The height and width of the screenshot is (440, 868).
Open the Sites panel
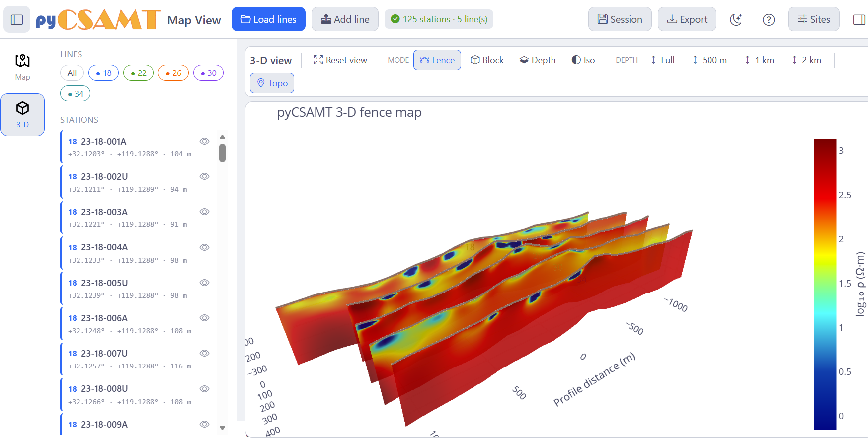[x=813, y=19]
